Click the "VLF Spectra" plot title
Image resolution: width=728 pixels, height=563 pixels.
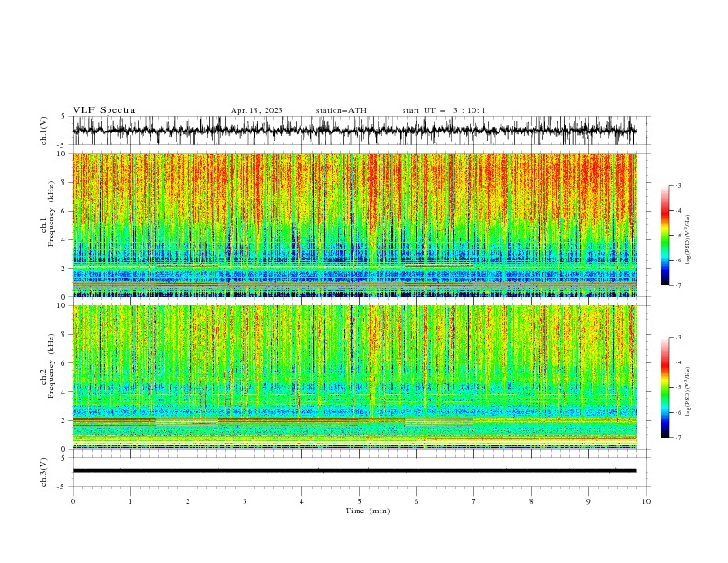(104, 110)
